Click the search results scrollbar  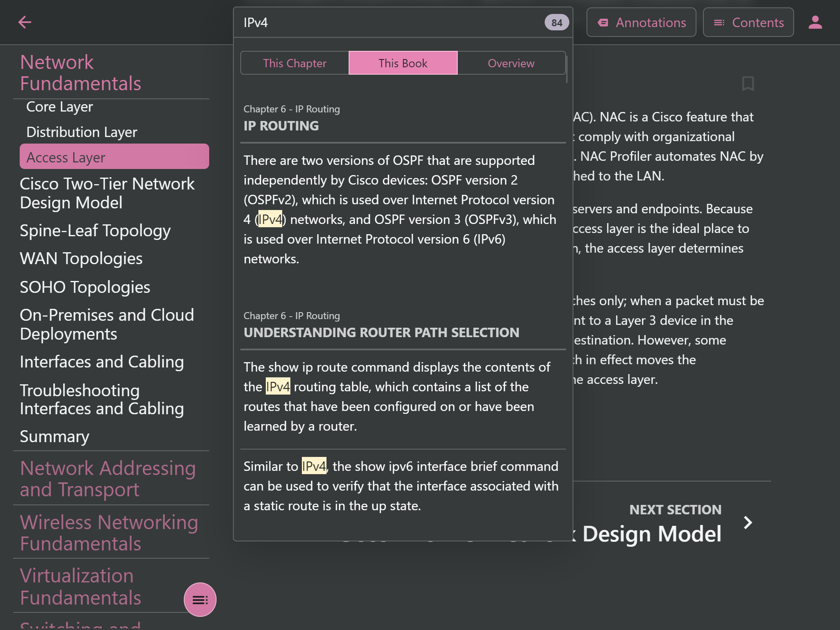tap(566, 69)
